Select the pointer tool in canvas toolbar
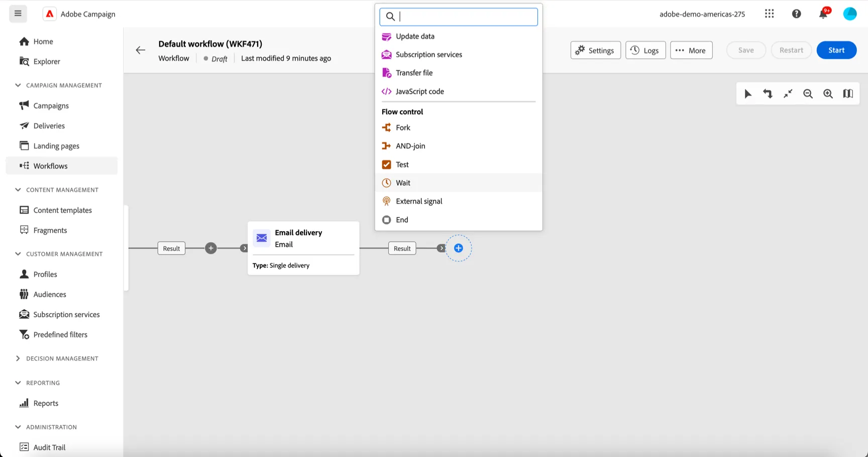 click(x=747, y=94)
